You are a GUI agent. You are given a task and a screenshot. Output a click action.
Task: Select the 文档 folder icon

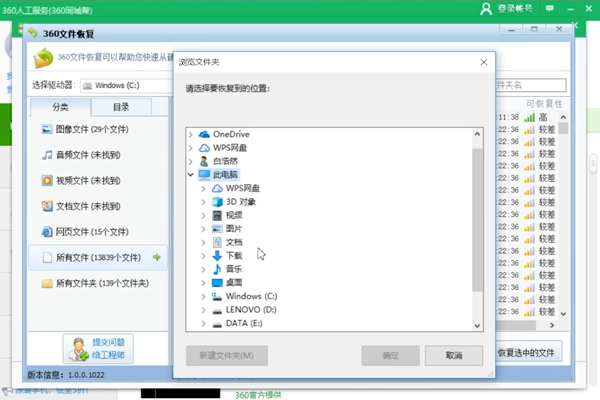click(217, 242)
